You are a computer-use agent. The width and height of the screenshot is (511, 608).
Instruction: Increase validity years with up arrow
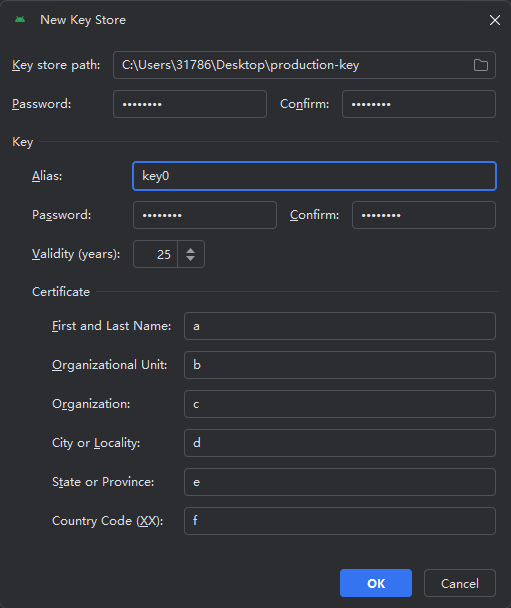[190, 250]
